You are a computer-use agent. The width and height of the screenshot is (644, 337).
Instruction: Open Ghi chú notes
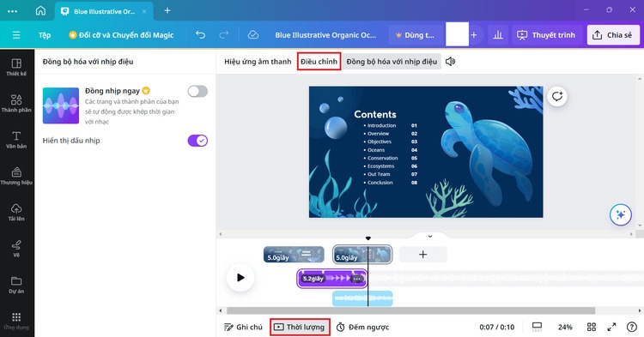click(x=243, y=328)
